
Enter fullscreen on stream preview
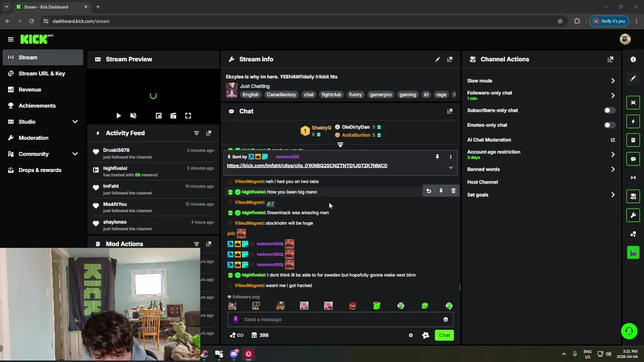coord(188,116)
